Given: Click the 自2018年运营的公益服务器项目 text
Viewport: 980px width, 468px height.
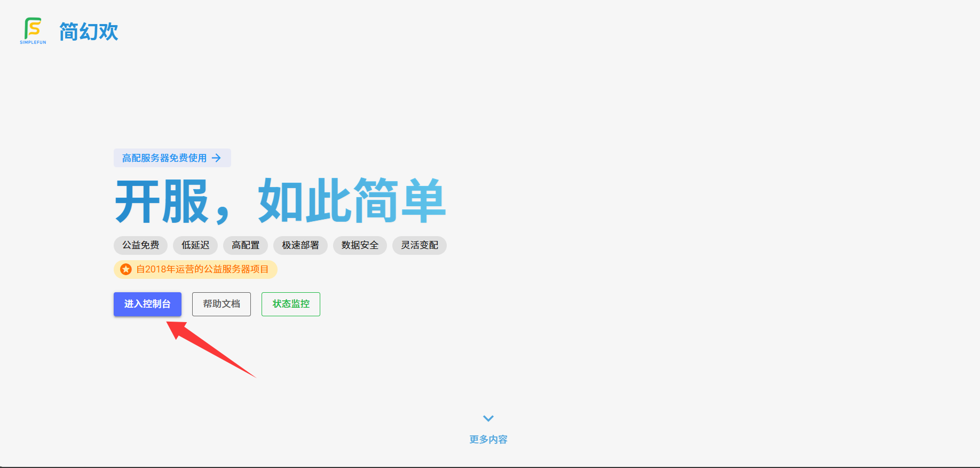Looking at the screenshot, I should 202,269.
